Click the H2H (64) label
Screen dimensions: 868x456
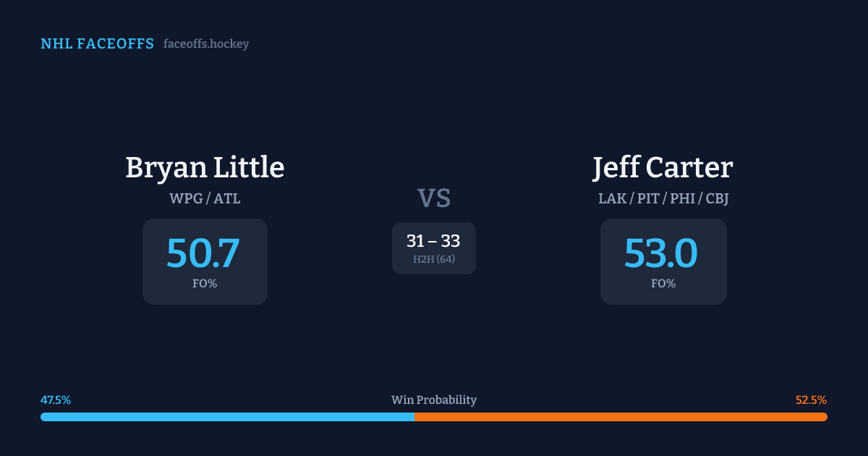pos(434,259)
